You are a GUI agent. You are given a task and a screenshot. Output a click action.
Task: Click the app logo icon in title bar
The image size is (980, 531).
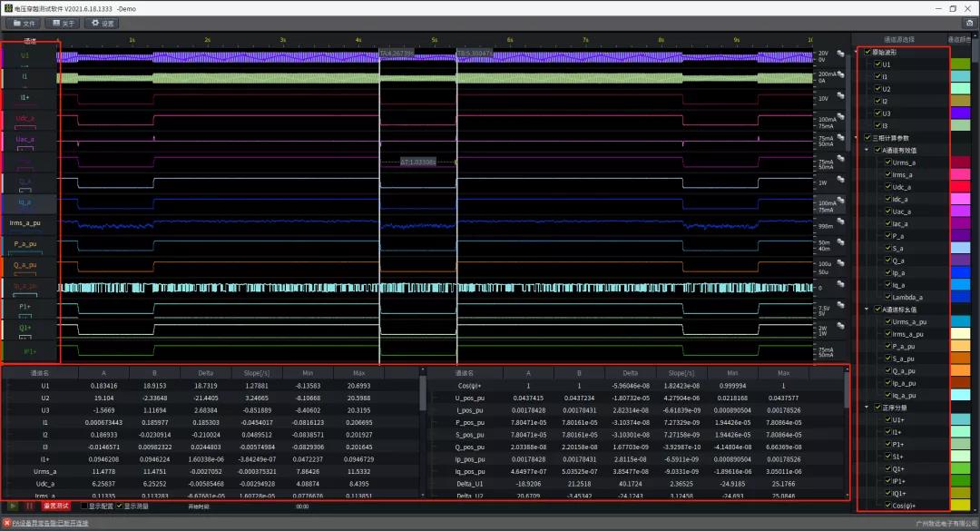(x=7, y=7)
